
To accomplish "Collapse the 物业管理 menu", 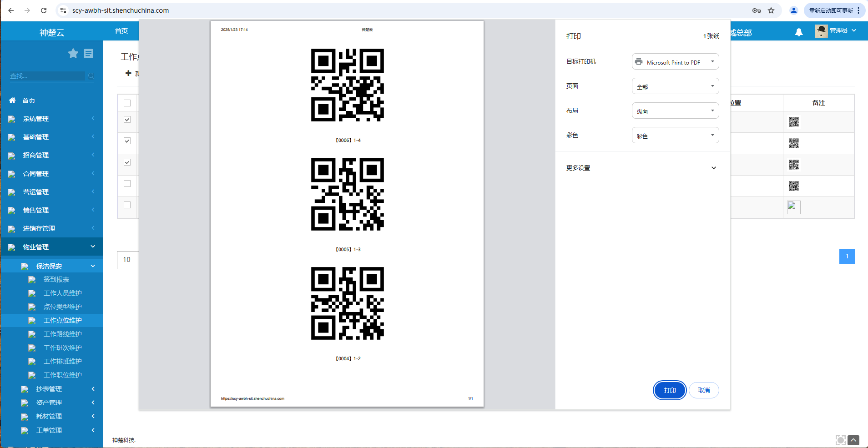I will (x=52, y=247).
